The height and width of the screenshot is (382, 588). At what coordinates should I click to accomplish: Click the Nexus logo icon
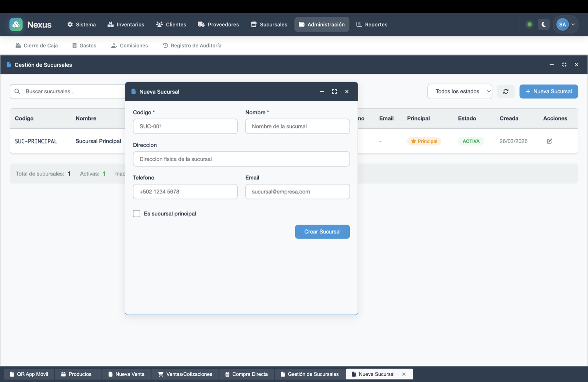pos(16,24)
